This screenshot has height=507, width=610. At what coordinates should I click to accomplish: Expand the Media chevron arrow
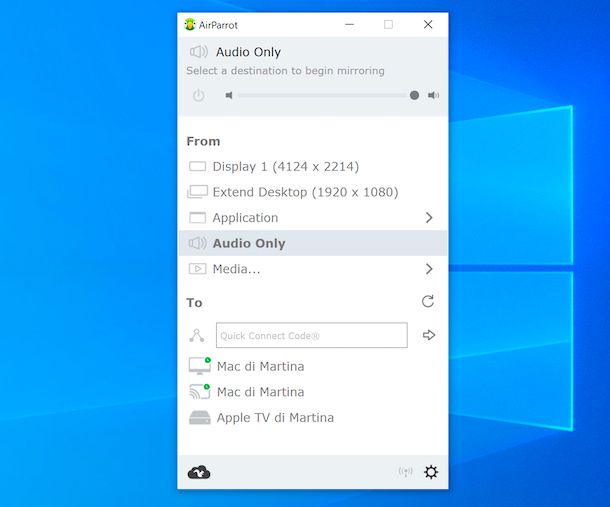[429, 269]
